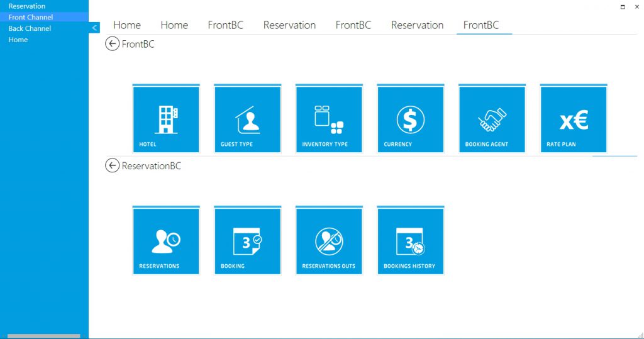Click the sidebar horizontal scrollbar
644x339 pixels.
pos(44,336)
